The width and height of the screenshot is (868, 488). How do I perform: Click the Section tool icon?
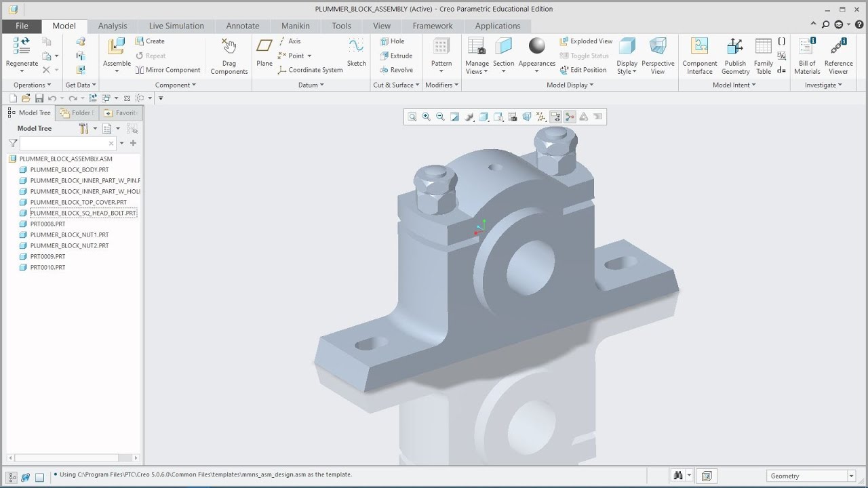(503, 46)
